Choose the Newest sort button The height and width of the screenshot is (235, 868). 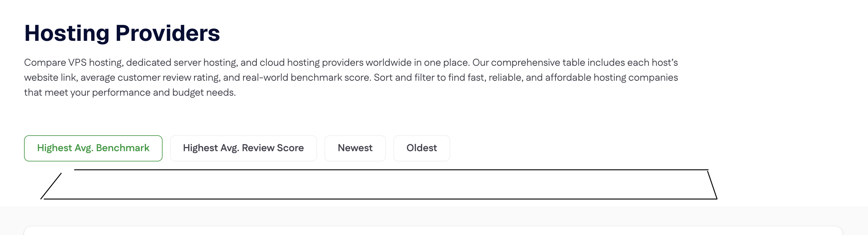click(x=355, y=148)
